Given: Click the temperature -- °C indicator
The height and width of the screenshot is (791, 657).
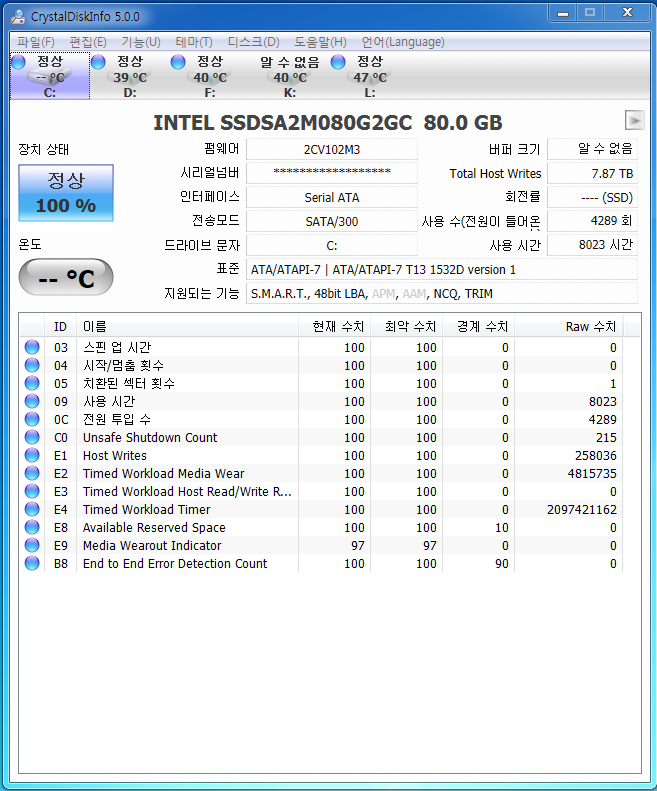Looking at the screenshot, I should pos(66,277).
